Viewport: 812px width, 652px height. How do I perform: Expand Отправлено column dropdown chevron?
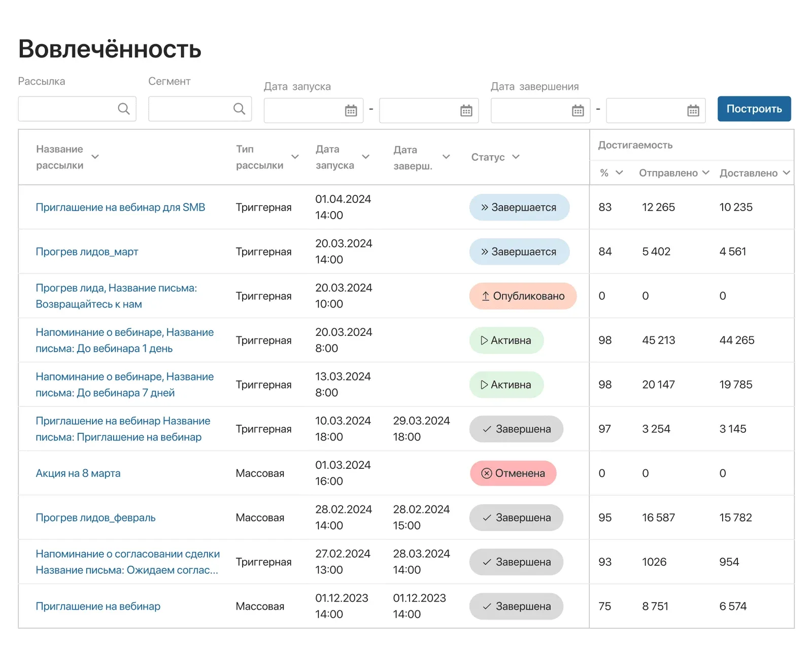(x=705, y=173)
